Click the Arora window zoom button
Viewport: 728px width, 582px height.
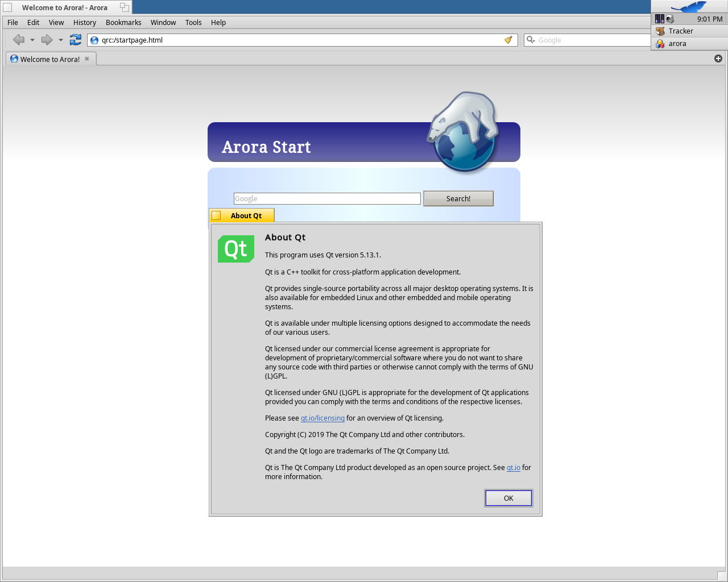click(x=125, y=7)
